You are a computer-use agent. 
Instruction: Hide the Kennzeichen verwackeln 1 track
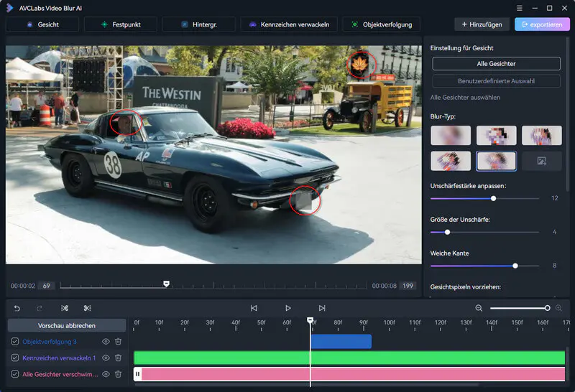coord(106,358)
